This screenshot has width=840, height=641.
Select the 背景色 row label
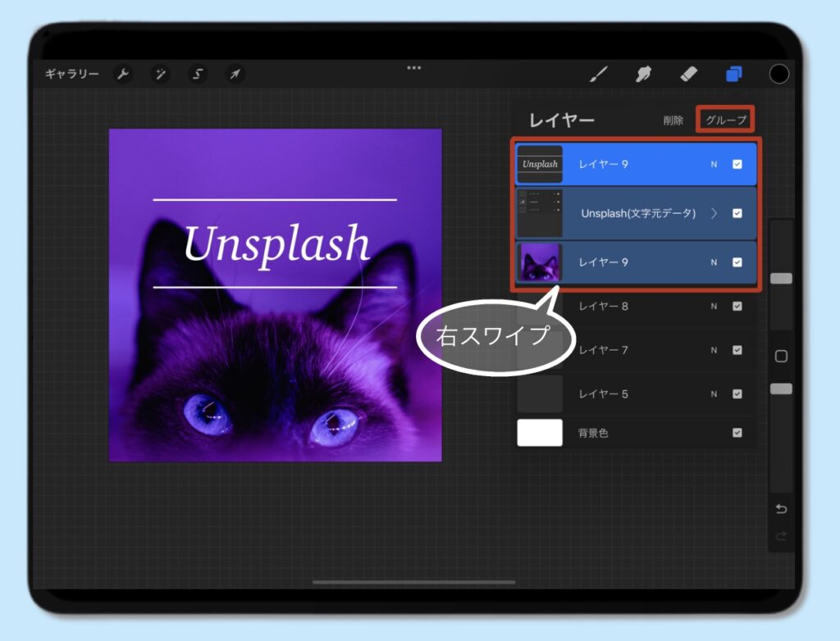593,433
